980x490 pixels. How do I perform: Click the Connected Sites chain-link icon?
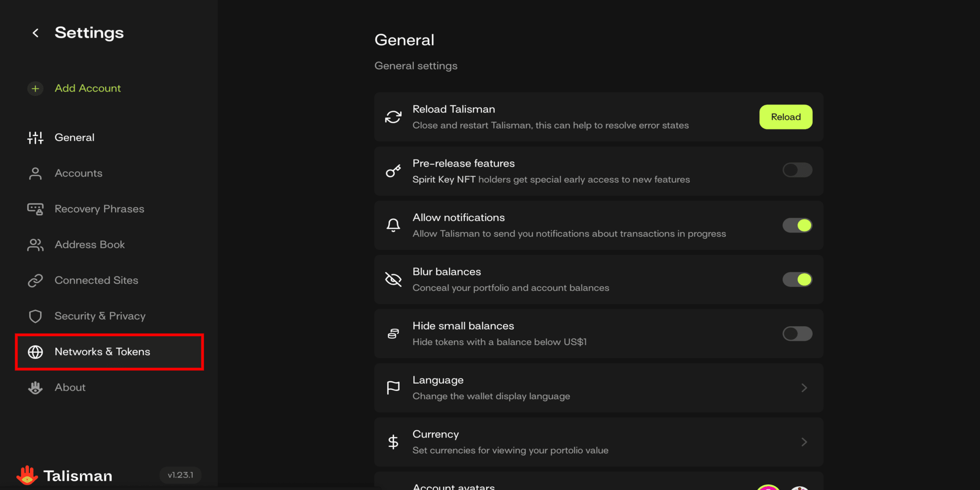click(35, 280)
